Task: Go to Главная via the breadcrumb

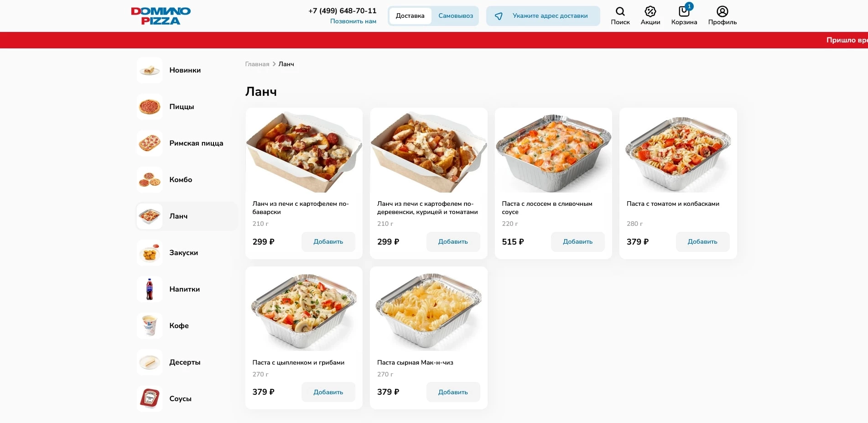Action: [x=257, y=64]
